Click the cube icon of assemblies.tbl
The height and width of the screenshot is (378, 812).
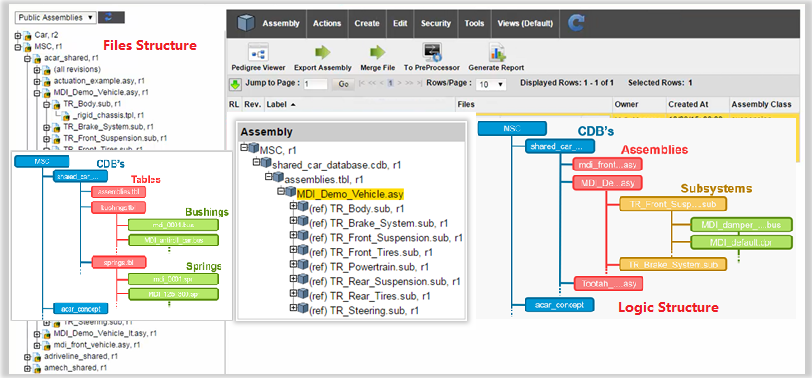point(279,178)
